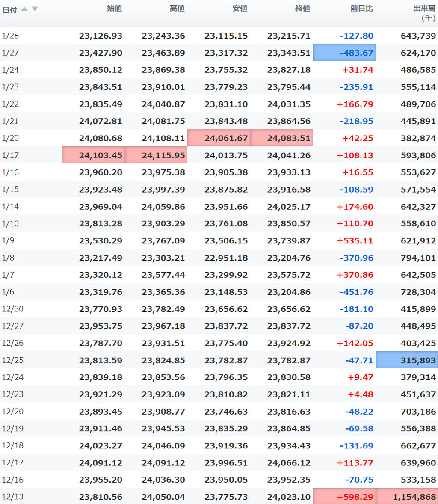Select opening value 23,843.51
Image resolution: width=438 pixels, height=504 pixels.
pyautogui.click(x=101, y=87)
